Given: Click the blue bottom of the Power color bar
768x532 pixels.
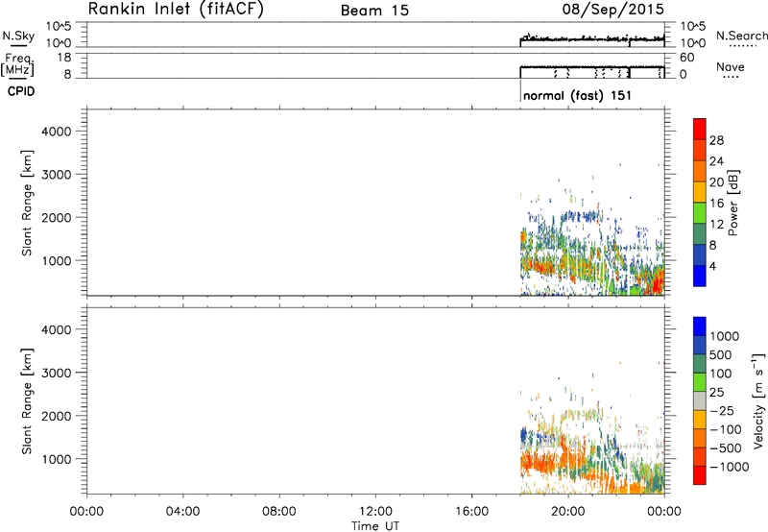Looking at the screenshot, I should pos(700,277).
